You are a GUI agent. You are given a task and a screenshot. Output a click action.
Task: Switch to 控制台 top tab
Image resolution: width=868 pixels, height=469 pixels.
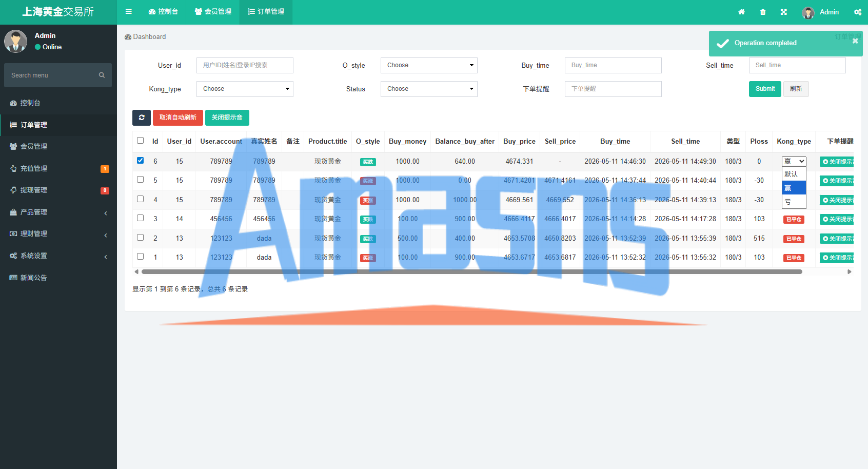(163, 12)
